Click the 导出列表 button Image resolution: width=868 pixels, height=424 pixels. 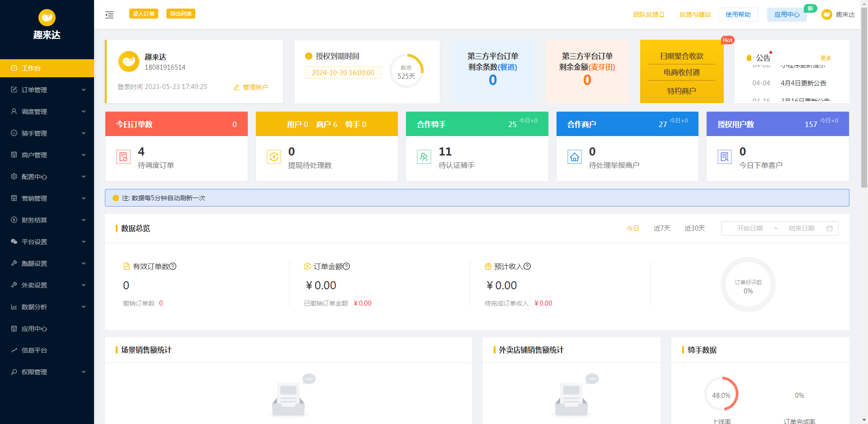181,14
